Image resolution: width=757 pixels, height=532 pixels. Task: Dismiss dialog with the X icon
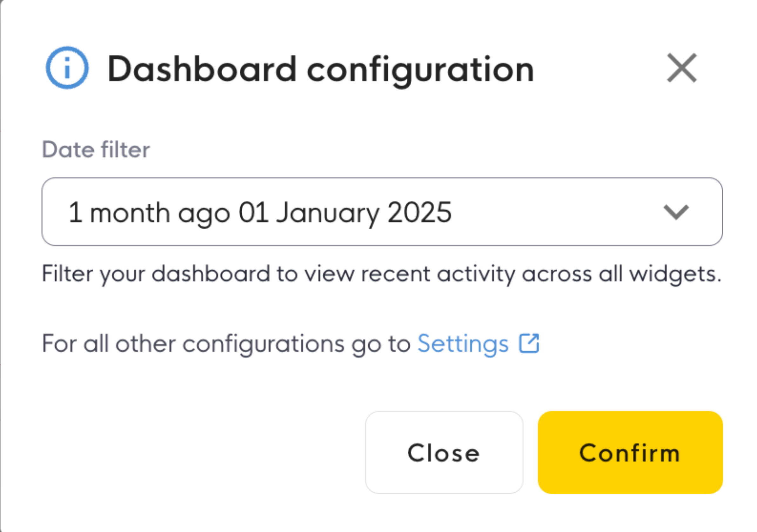point(682,68)
